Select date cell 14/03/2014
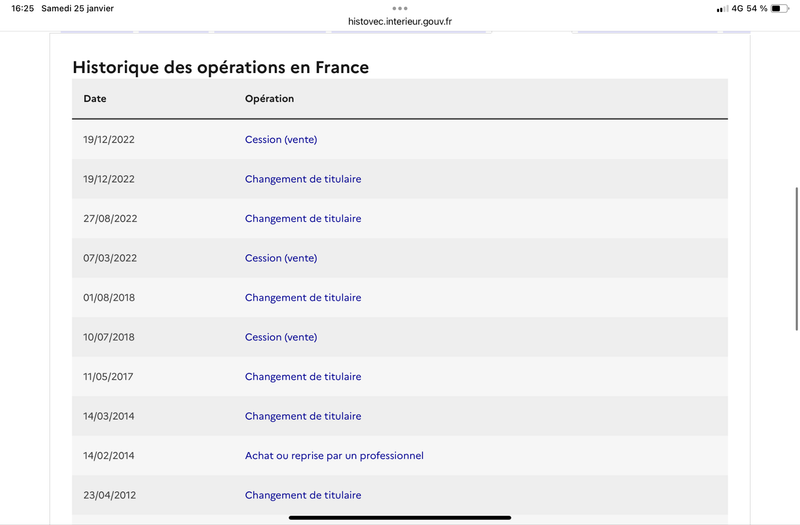Screen dimensions: 800x525 tap(109, 416)
